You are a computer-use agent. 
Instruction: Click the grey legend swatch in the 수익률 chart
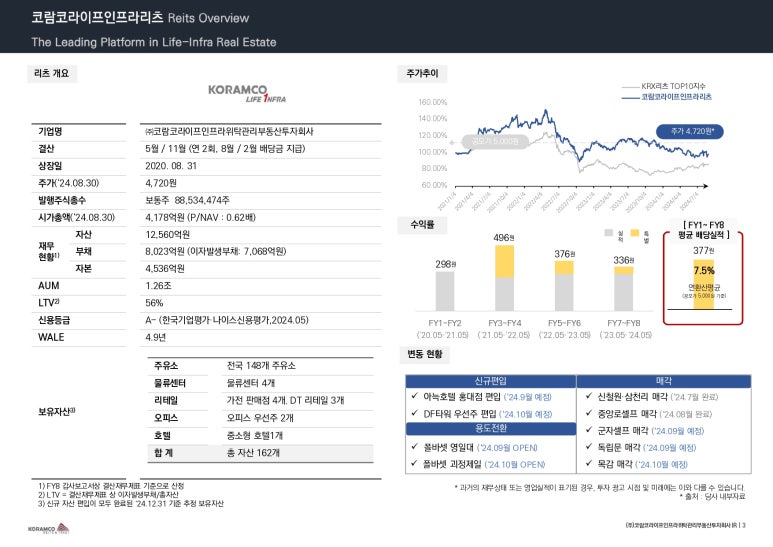(x=608, y=233)
